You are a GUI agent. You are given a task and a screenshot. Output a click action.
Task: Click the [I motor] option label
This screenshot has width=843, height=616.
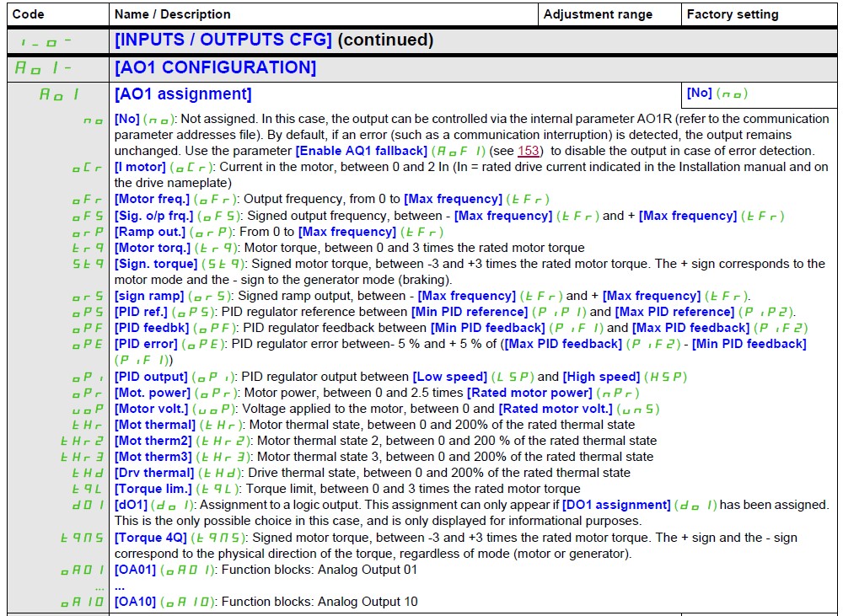click(x=140, y=167)
